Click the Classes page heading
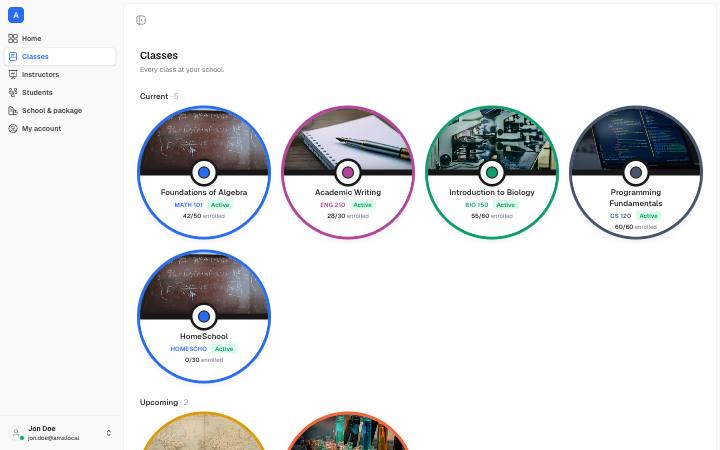 tap(159, 56)
